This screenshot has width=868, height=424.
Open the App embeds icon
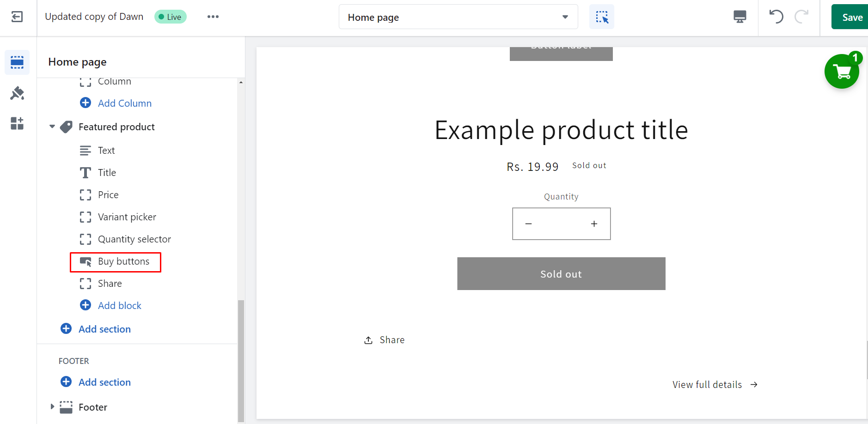click(17, 123)
